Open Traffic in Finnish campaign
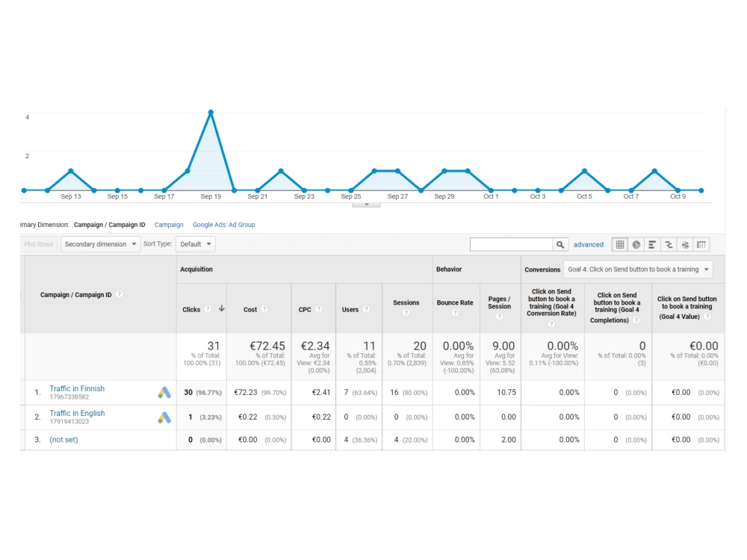The image size is (747, 560). (x=77, y=388)
